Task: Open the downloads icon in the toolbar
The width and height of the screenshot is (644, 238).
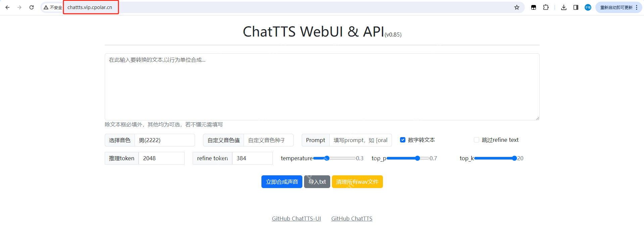Action: (x=564, y=7)
